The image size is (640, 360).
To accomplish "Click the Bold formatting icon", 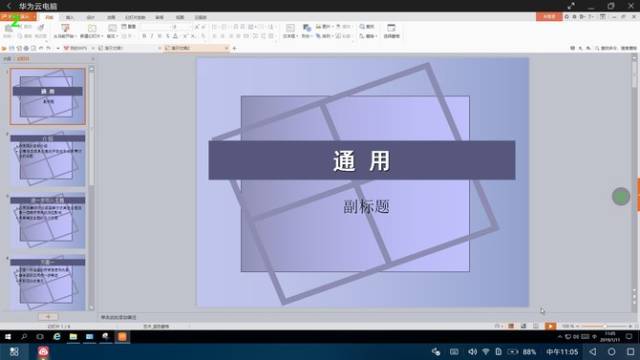I will 144,36.
